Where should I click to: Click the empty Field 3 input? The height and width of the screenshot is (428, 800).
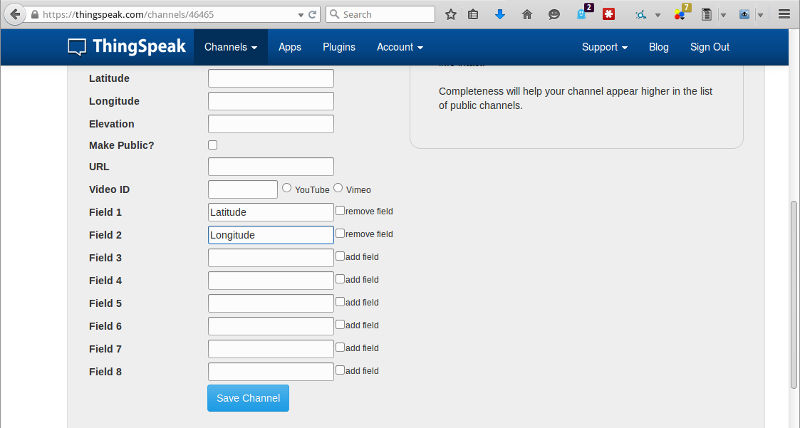pyautogui.click(x=271, y=258)
